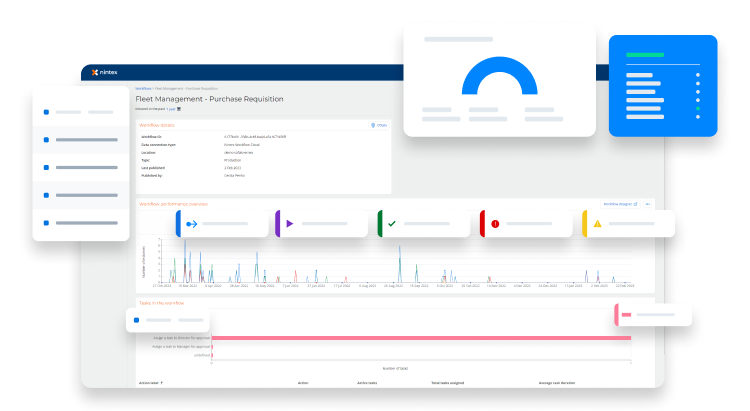
Task: Click the green checkmark completed icon
Action: [391, 224]
